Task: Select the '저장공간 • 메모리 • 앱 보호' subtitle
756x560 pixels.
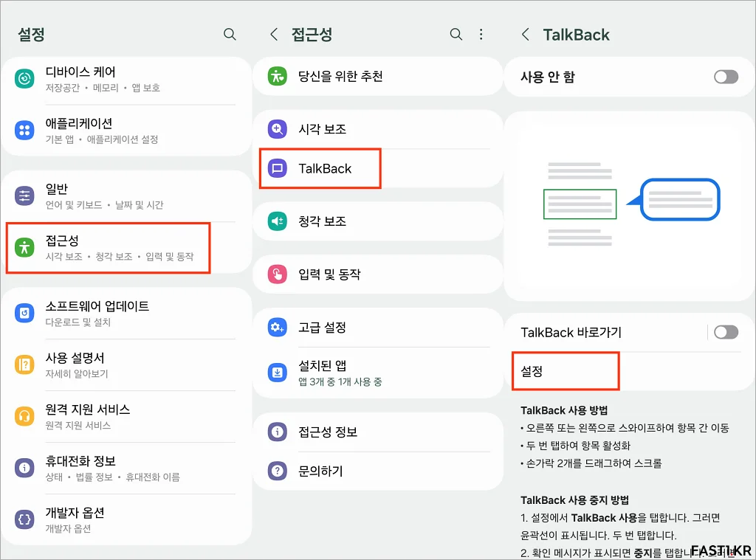Action: pos(103,88)
